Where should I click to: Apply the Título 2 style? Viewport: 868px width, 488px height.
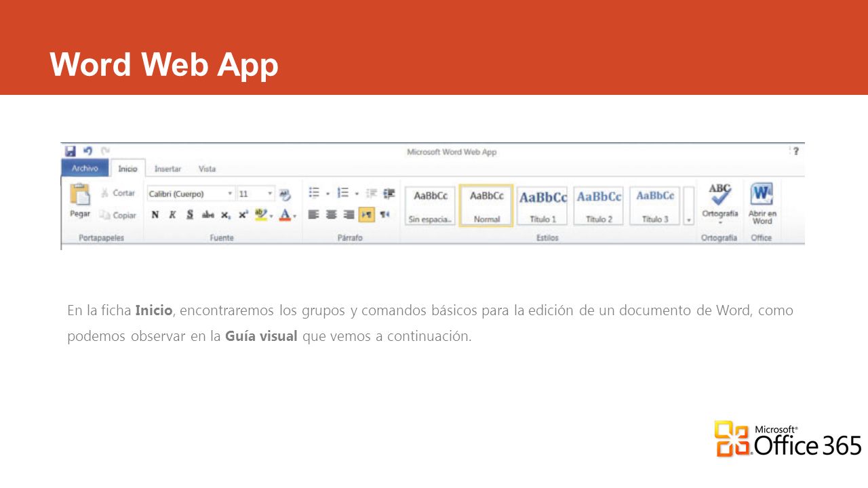[599, 206]
